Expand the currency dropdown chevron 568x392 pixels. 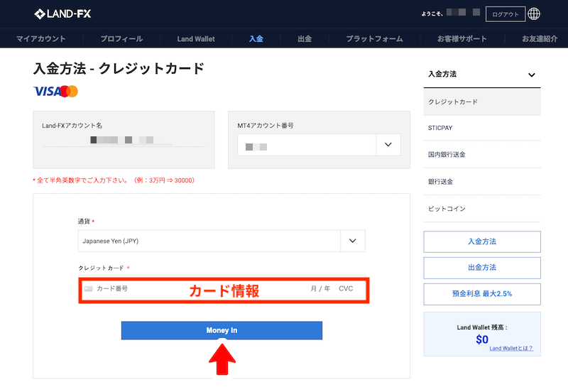pos(352,241)
